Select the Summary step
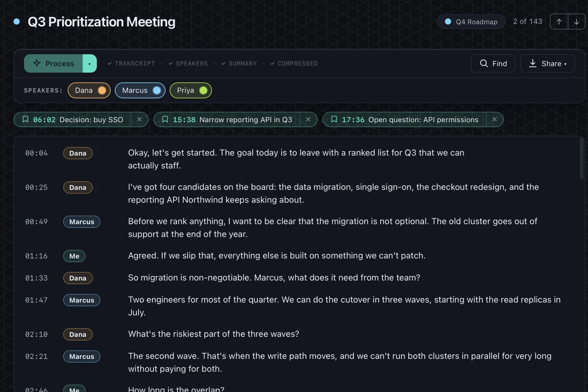The height and width of the screenshot is (392, 588). [239, 64]
